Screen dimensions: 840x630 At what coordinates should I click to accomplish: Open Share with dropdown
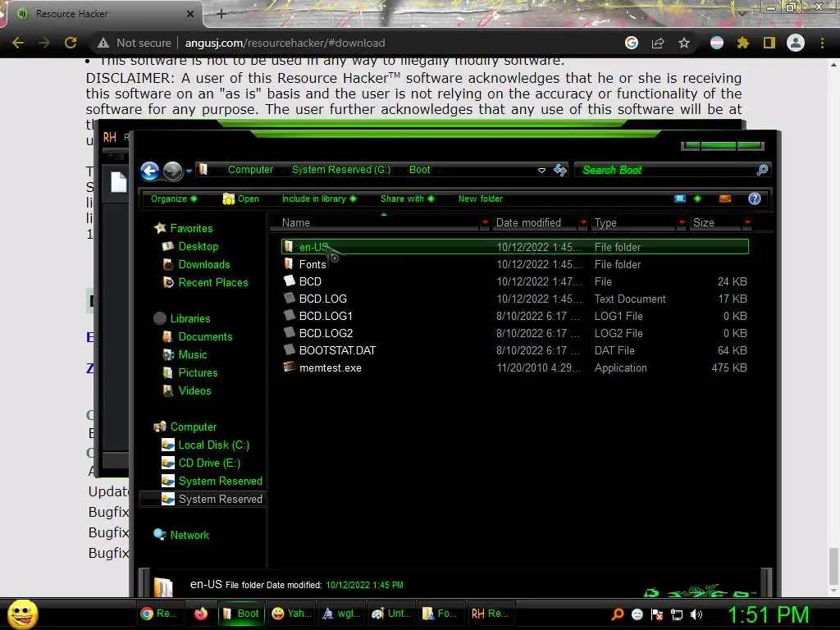(x=407, y=199)
